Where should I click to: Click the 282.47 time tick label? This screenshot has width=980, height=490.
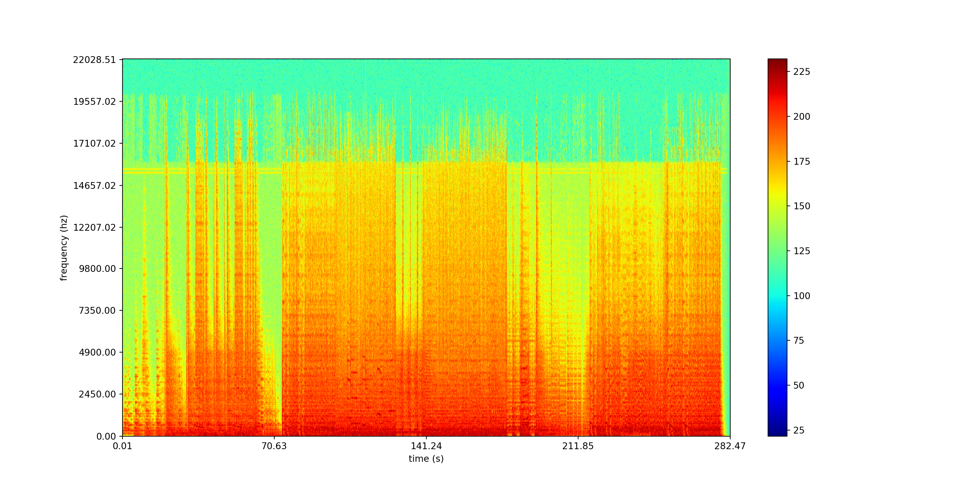(730, 446)
